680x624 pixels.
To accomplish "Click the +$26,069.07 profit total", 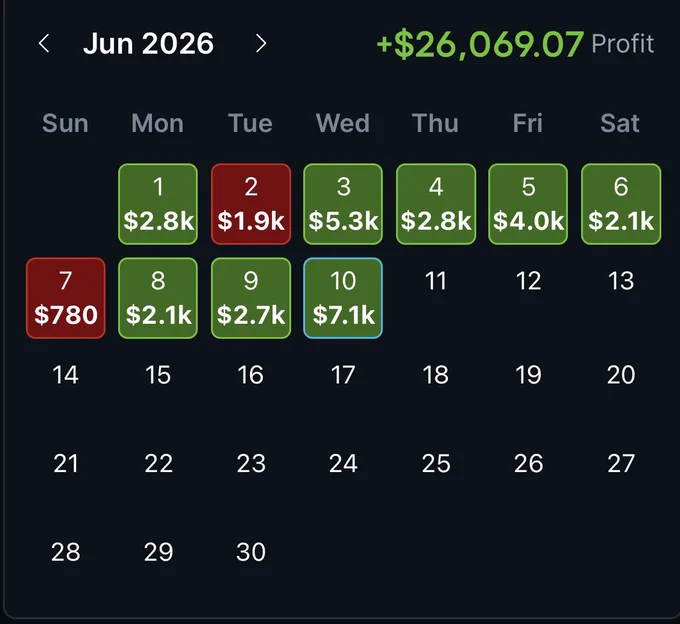I will click(480, 44).
